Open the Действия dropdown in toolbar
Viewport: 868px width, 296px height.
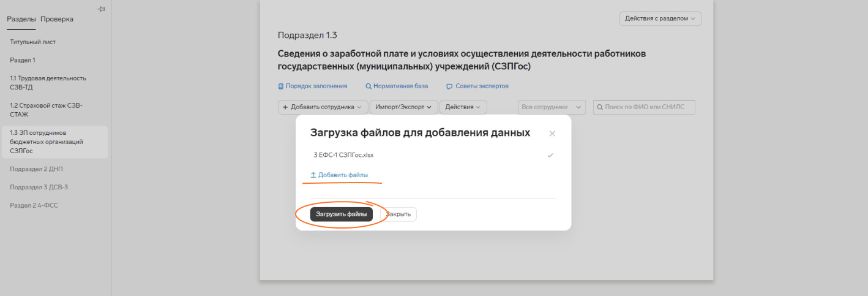(x=463, y=107)
